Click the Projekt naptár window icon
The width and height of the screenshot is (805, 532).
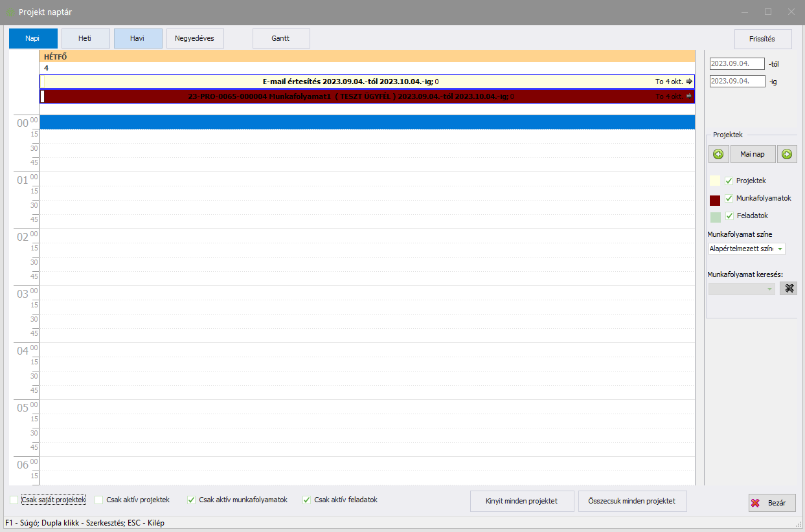10,12
